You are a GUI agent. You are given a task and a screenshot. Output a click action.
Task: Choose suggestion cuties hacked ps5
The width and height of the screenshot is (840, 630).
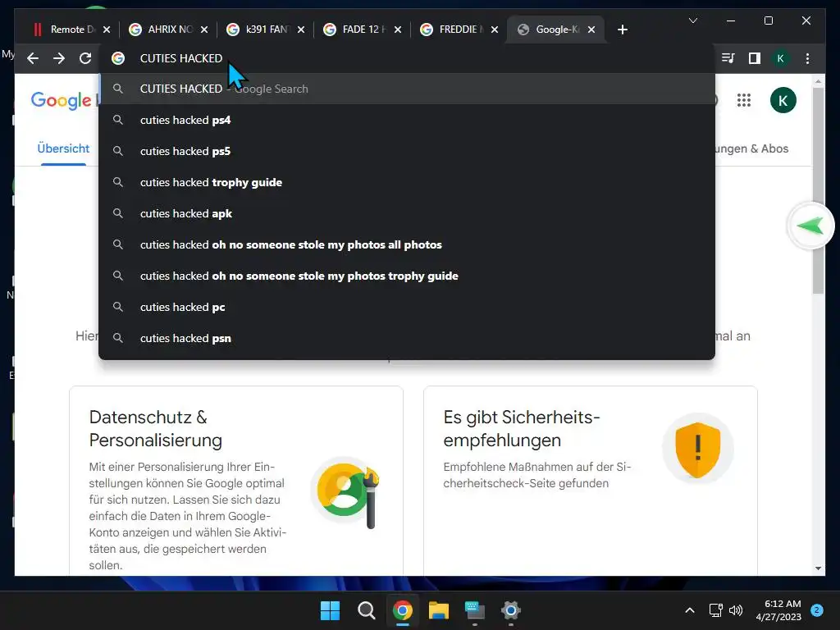[x=407, y=151]
